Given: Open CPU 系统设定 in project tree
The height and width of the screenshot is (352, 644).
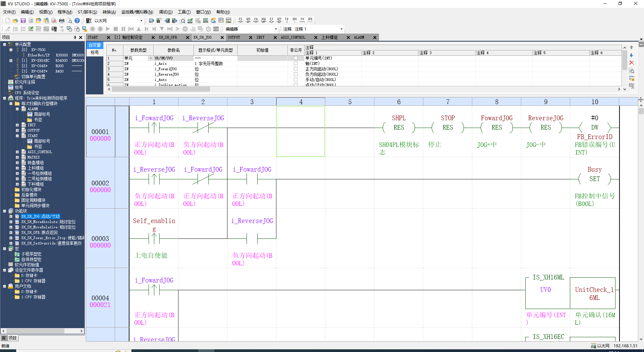Looking at the screenshot, I should 27,93.
